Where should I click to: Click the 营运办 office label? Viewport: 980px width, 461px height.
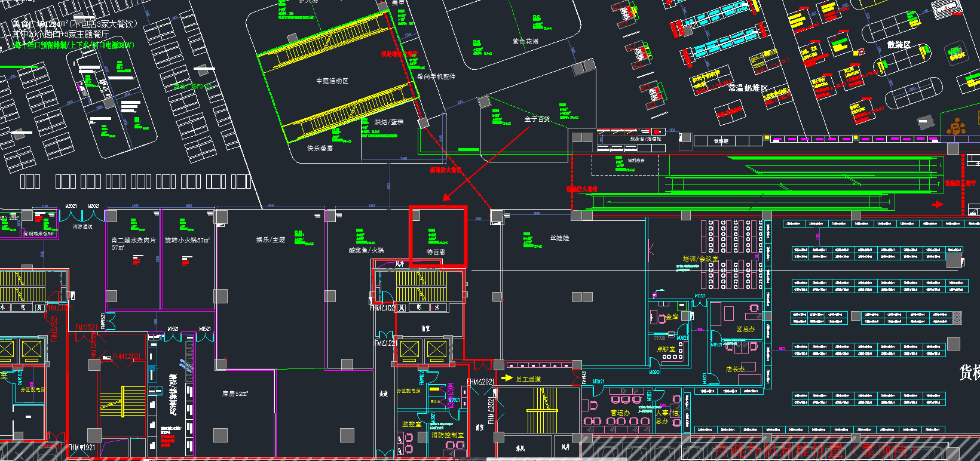pos(620,413)
